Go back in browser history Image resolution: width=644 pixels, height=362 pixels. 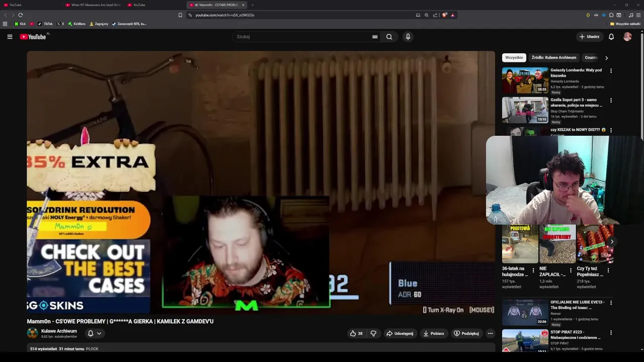(x=6, y=15)
